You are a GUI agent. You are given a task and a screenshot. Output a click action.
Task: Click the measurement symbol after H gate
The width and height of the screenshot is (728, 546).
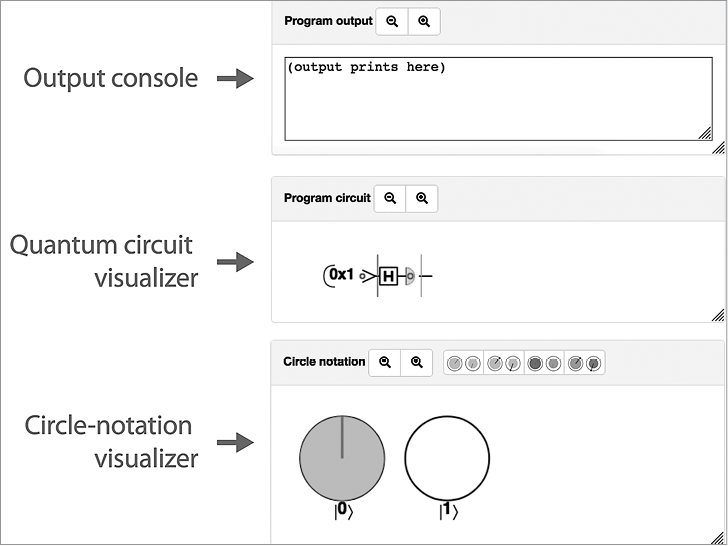click(409, 275)
